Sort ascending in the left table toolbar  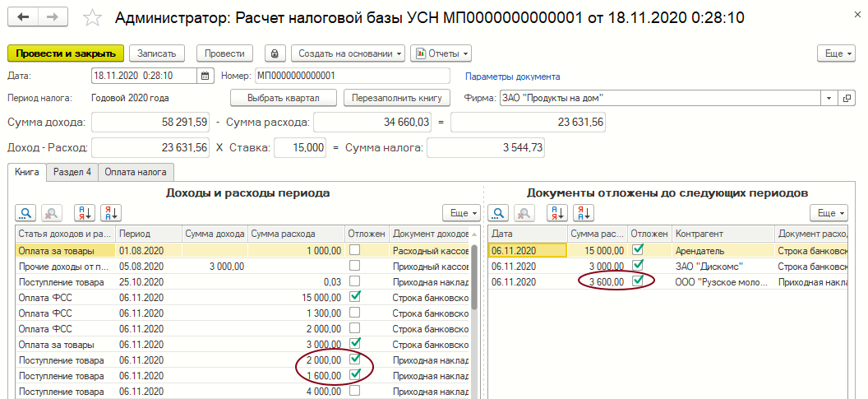[84, 213]
